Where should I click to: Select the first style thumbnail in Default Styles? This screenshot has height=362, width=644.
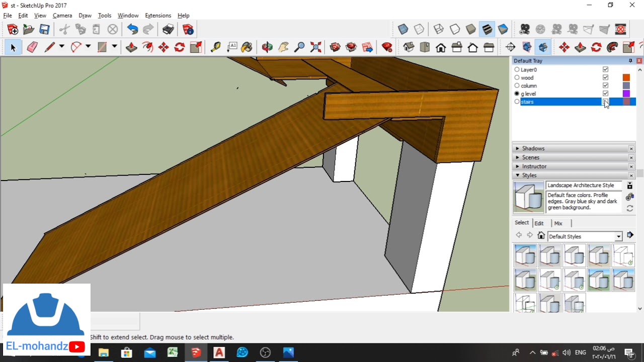pyautogui.click(x=525, y=255)
